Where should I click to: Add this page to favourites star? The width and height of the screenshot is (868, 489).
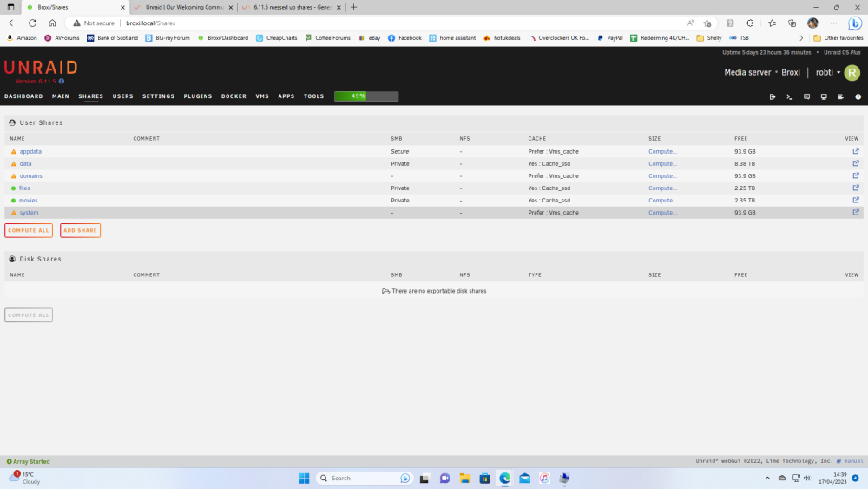point(707,23)
